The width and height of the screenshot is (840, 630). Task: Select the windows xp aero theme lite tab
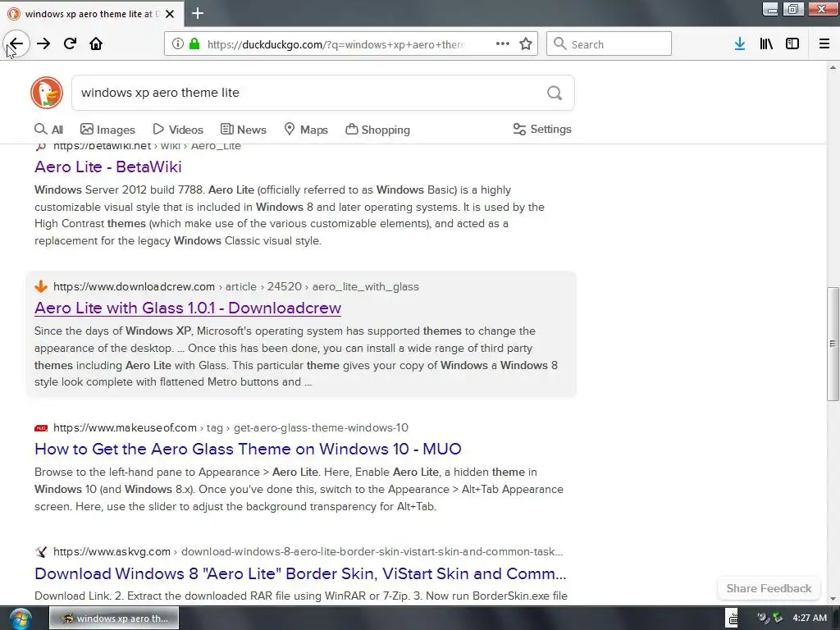click(x=92, y=14)
